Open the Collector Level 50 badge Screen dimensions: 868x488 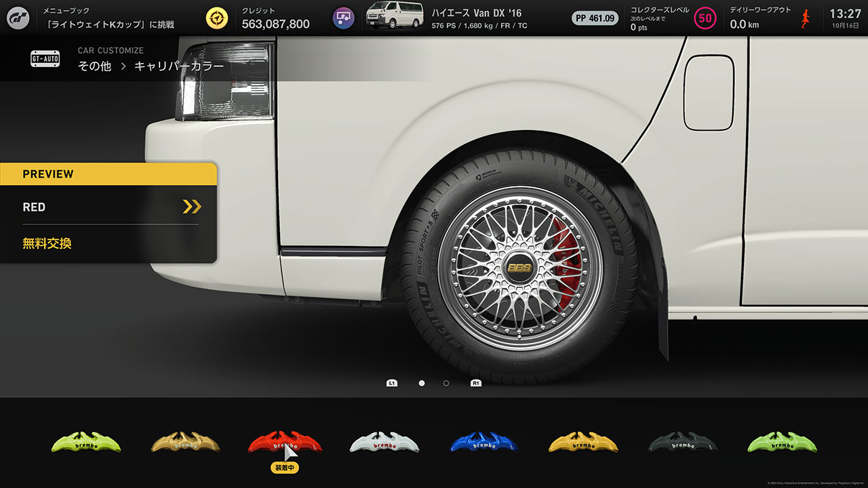click(705, 18)
